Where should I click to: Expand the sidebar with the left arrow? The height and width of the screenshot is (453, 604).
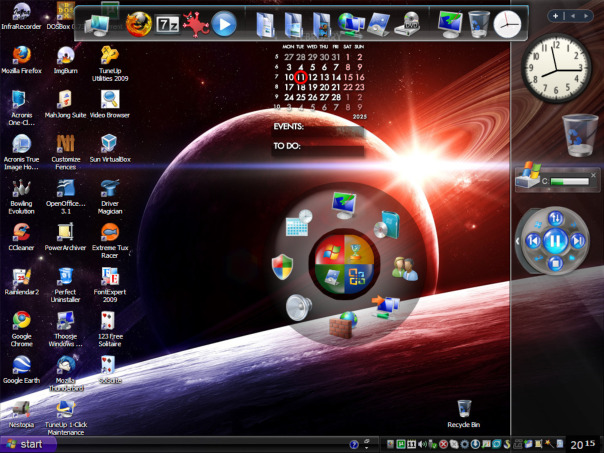click(518, 240)
